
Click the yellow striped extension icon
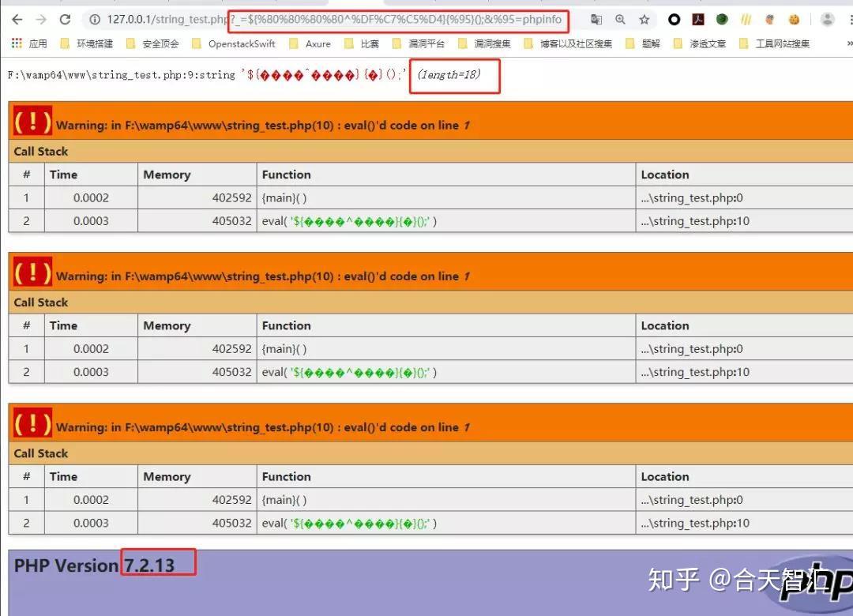point(746,20)
